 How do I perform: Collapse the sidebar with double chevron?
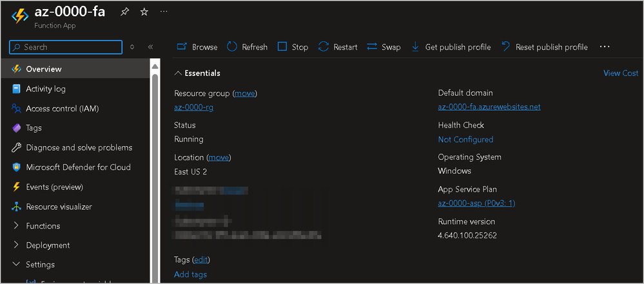pos(150,47)
